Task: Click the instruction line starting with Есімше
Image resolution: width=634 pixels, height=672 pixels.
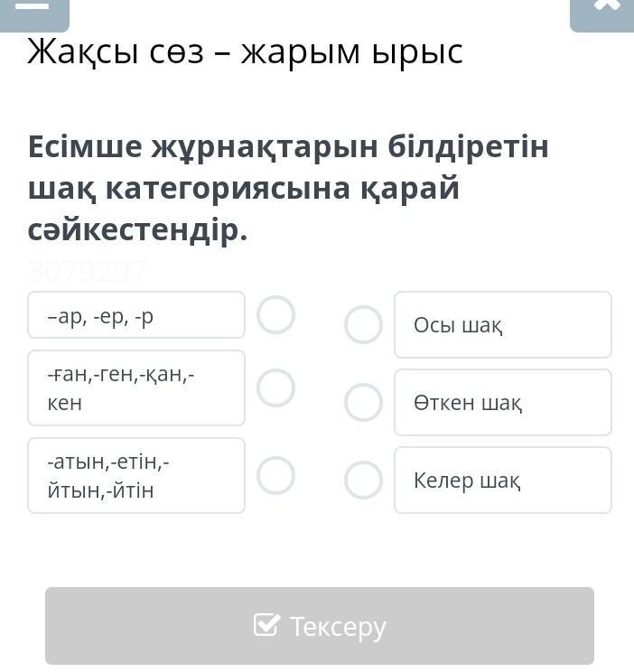Action: click(288, 145)
